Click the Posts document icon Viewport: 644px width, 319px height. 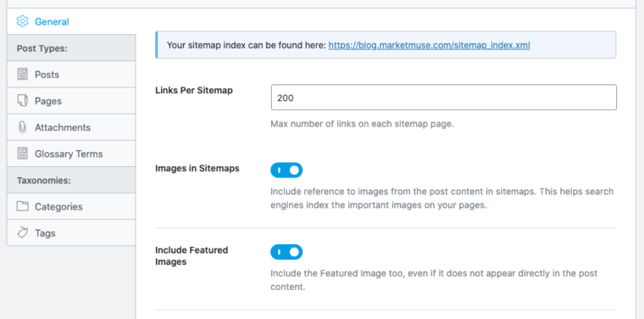pyautogui.click(x=22, y=74)
